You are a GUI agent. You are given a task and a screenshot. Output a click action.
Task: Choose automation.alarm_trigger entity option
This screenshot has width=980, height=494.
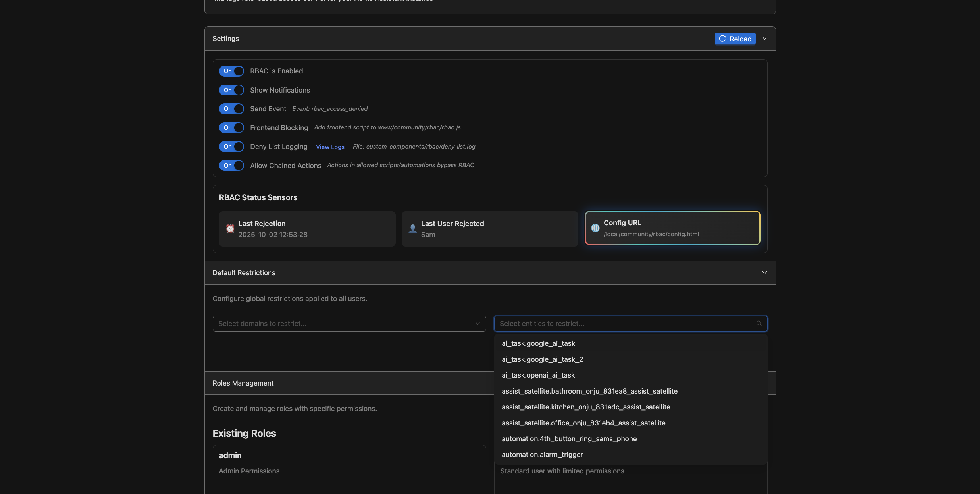pyautogui.click(x=542, y=455)
